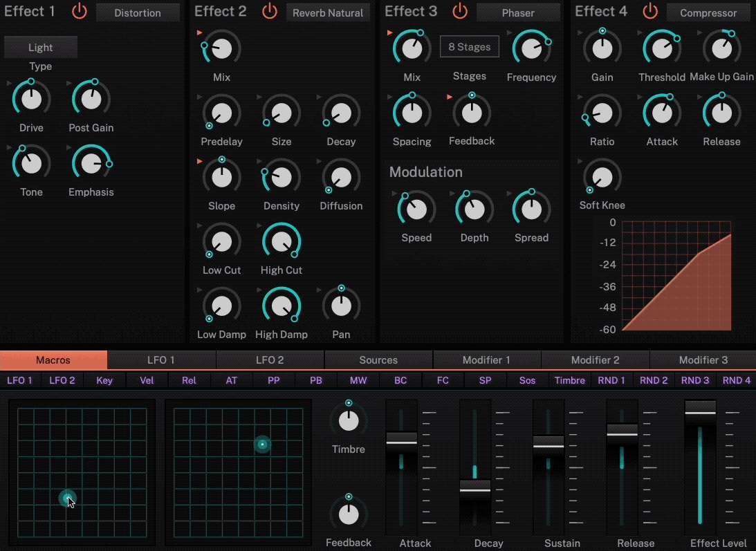The height and width of the screenshot is (551, 756).
Task: Open the Modifier 1 tab
Action: tap(486, 360)
